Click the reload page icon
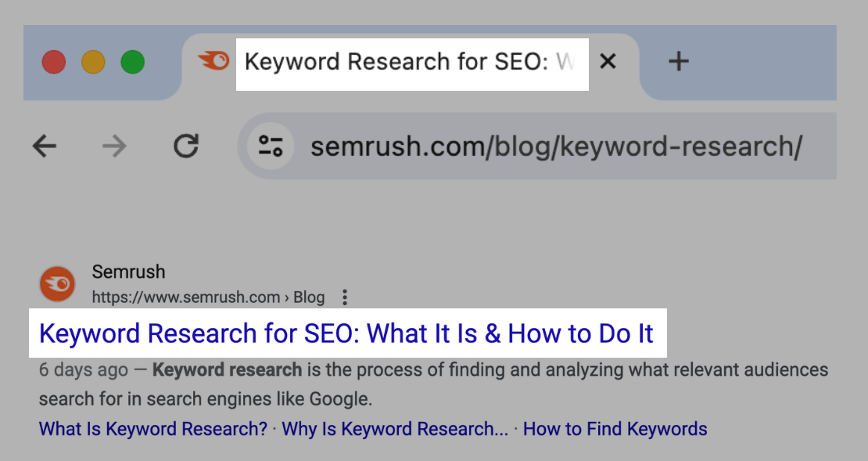 point(185,146)
